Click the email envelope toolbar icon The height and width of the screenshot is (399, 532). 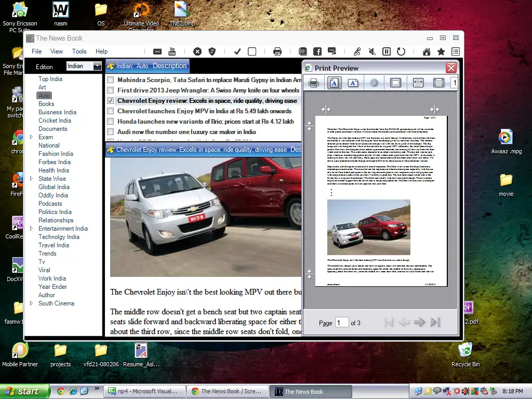click(x=157, y=51)
